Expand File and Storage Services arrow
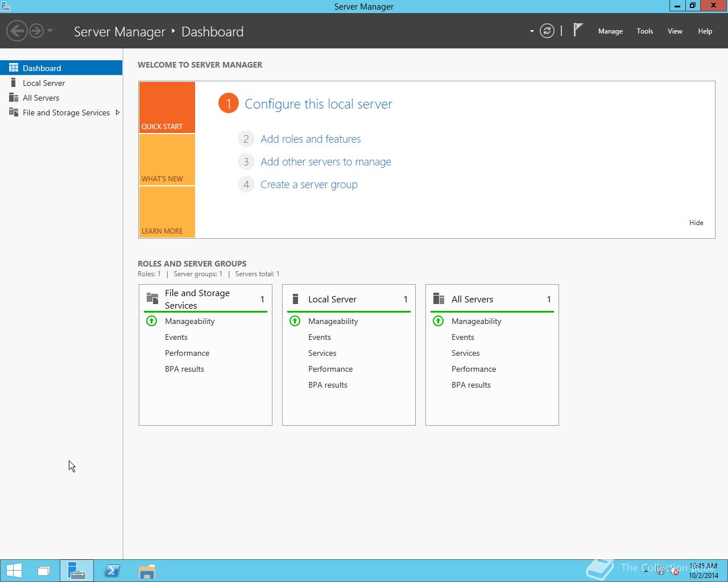Viewport: 728px width, 582px height. [117, 113]
